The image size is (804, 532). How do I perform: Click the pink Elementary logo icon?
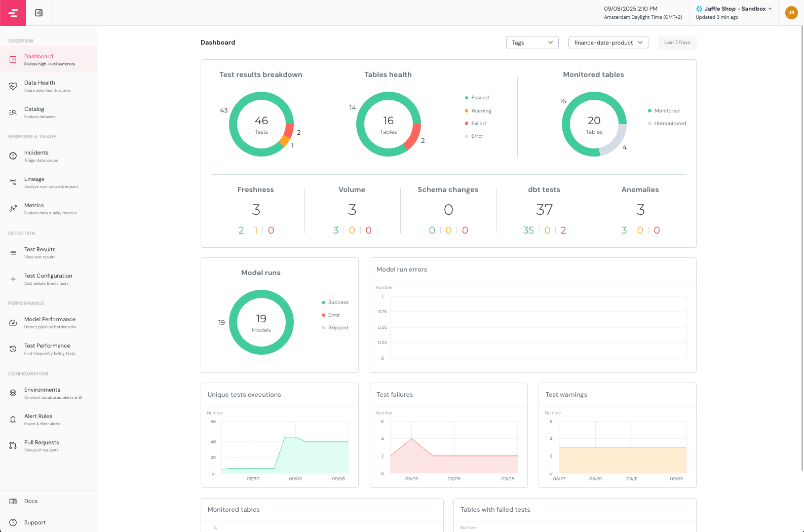click(x=13, y=13)
